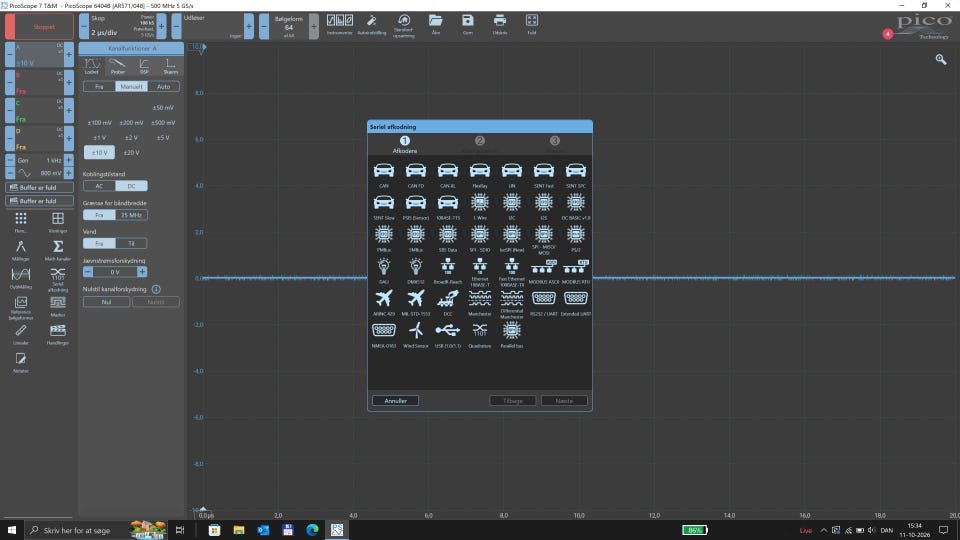Select the MODBUS ASCII decoder
Viewport: 960px width, 540px height.
[544, 266]
